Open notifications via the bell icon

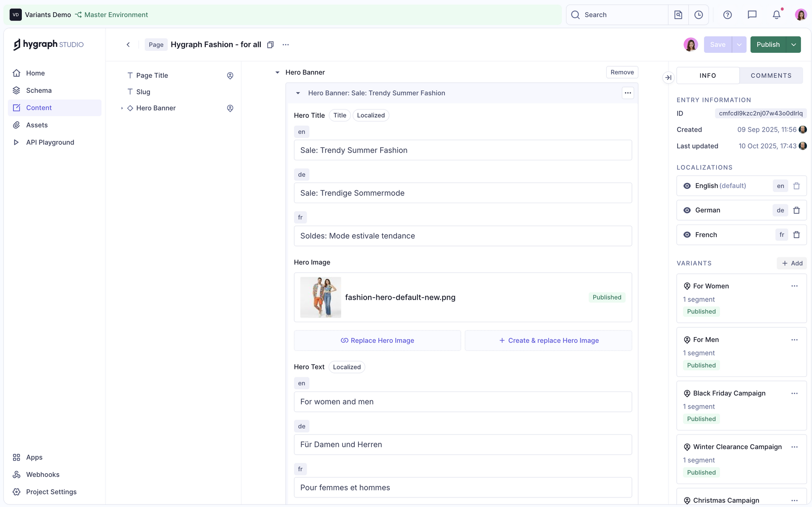(776, 15)
